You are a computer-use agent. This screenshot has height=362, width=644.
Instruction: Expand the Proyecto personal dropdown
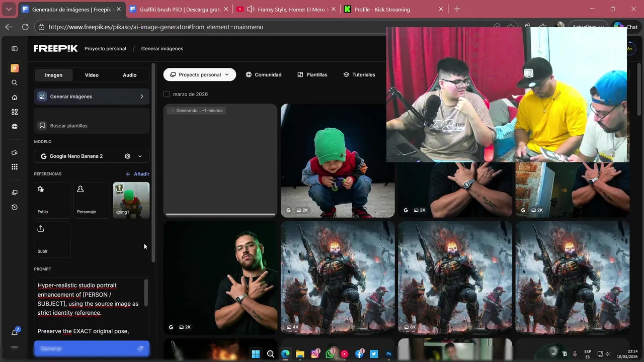[x=200, y=74]
